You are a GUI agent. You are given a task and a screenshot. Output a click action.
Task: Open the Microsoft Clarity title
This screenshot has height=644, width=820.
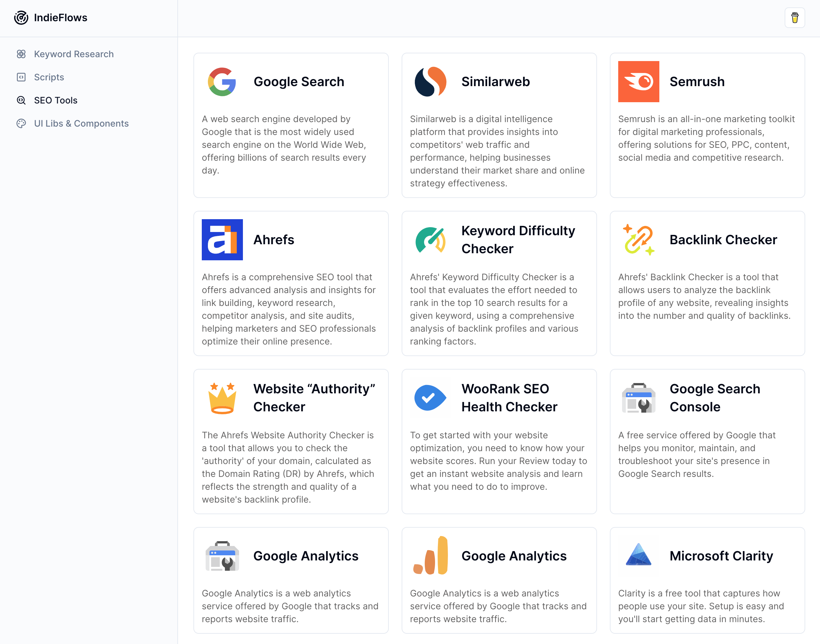coord(721,556)
